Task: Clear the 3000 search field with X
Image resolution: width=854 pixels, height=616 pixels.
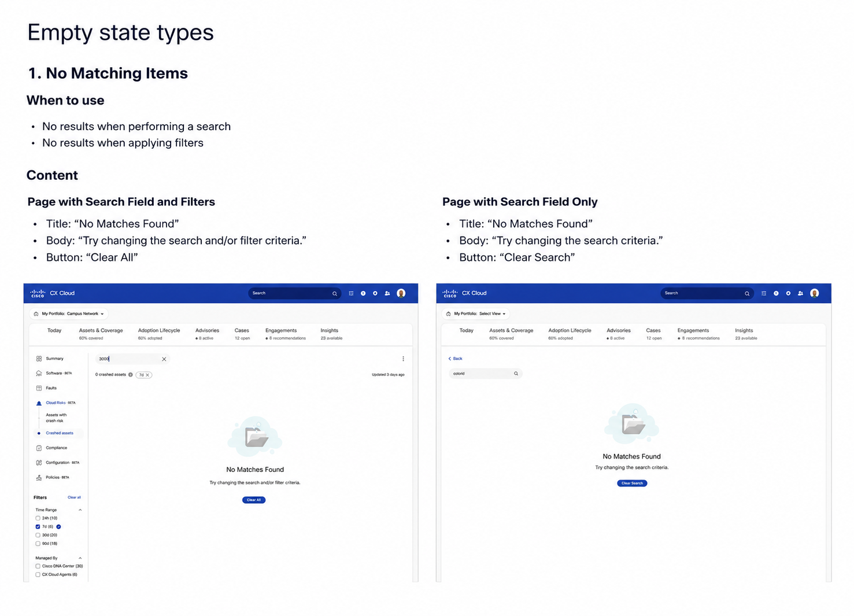Action: pyautogui.click(x=164, y=359)
